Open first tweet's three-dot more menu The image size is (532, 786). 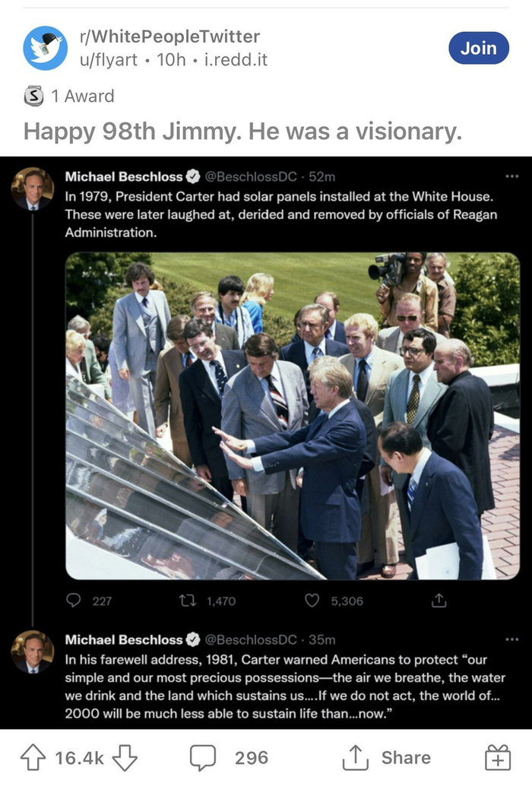[x=511, y=176]
